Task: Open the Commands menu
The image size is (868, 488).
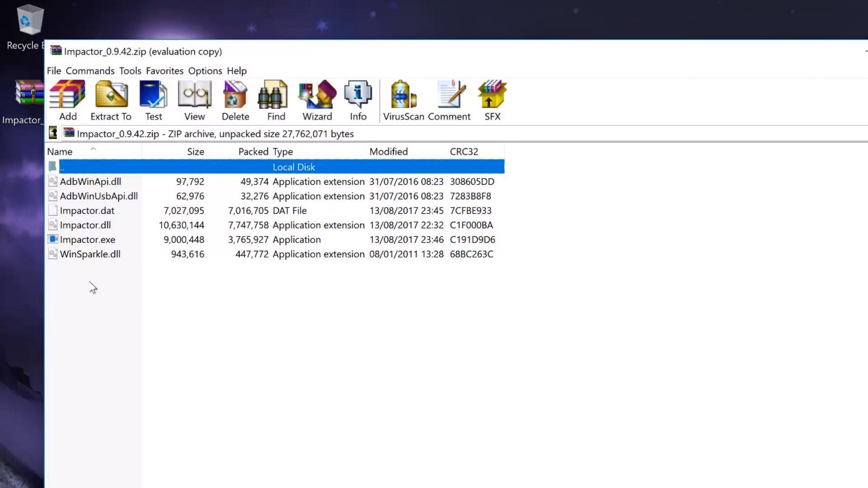Action: pyautogui.click(x=90, y=71)
